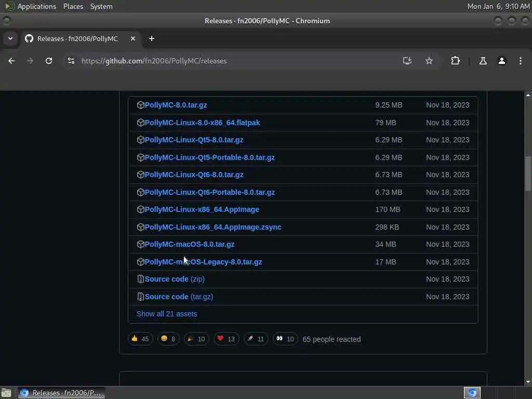Screen dimensions: 532x399
Task: Download PollyMC-Linux-Qt6-Portable-8.0.tar.gz
Action: 210,192
